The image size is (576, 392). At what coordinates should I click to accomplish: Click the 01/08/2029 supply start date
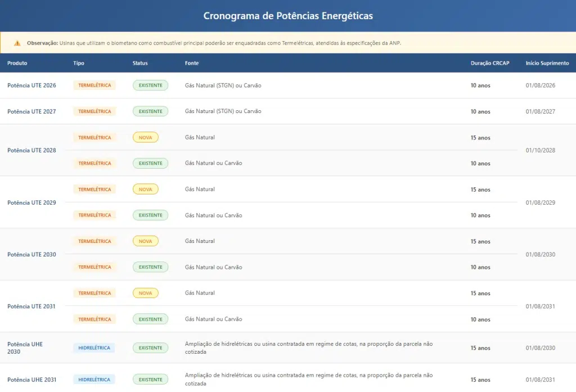coord(540,202)
